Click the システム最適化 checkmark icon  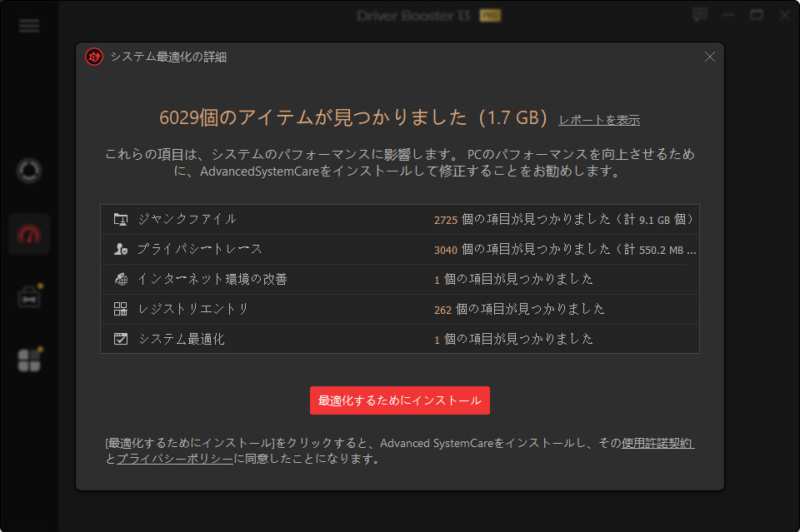click(120, 339)
